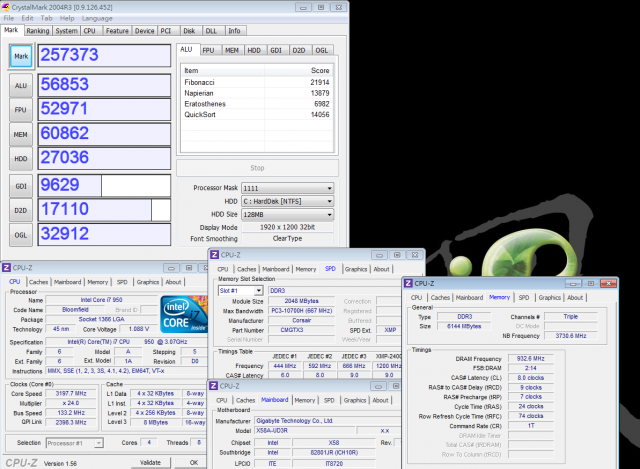640x469 pixels.
Task: Open the Help menu in CrystalMark
Action: [x=67, y=18]
